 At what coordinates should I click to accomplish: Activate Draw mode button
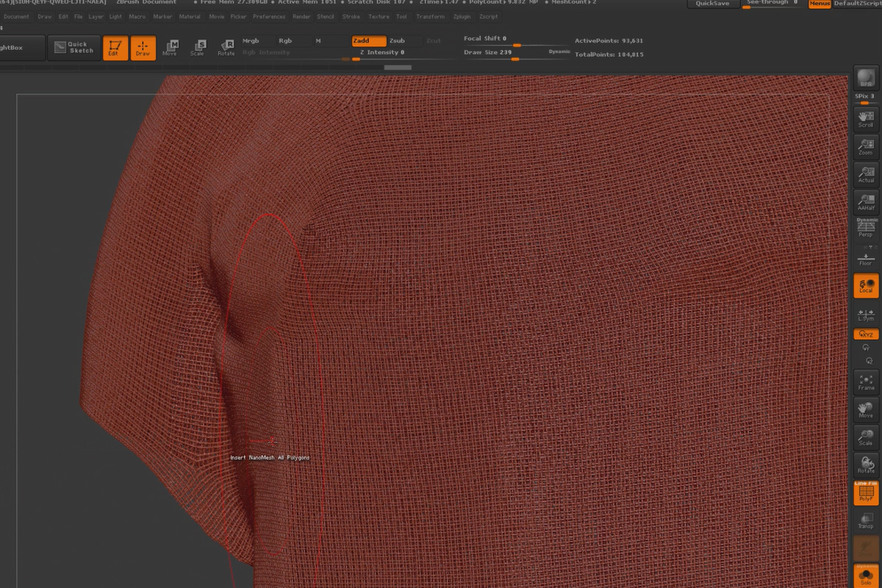click(x=143, y=48)
